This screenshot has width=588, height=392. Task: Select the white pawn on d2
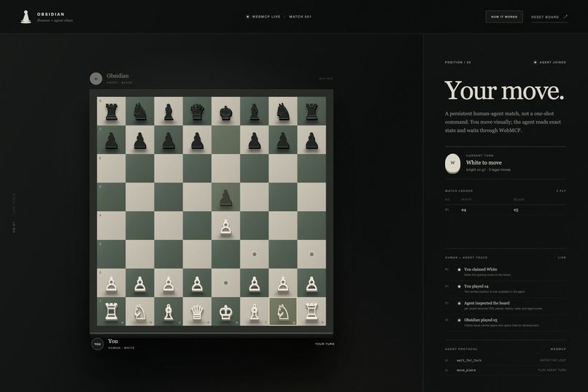pos(197,283)
